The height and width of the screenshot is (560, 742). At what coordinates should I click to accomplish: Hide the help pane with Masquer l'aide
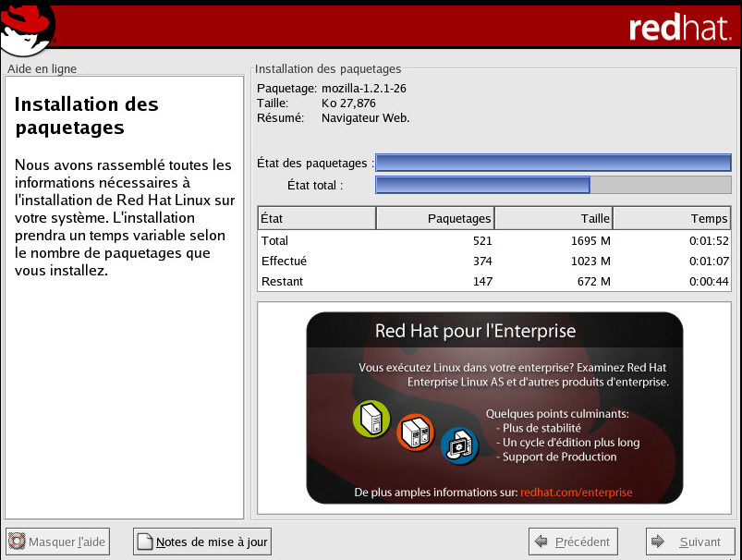tap(57, 542)
